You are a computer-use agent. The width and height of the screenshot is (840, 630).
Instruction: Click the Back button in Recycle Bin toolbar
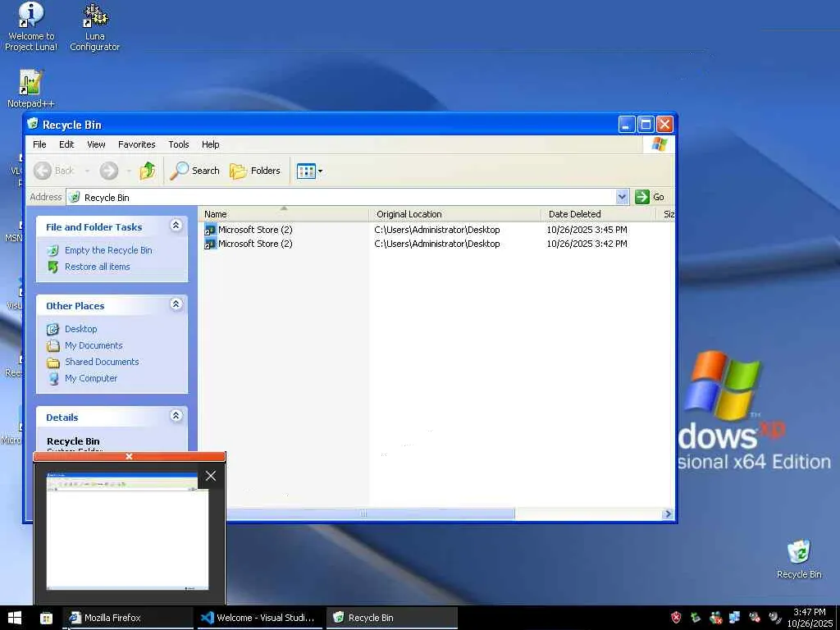coord(53,171)
